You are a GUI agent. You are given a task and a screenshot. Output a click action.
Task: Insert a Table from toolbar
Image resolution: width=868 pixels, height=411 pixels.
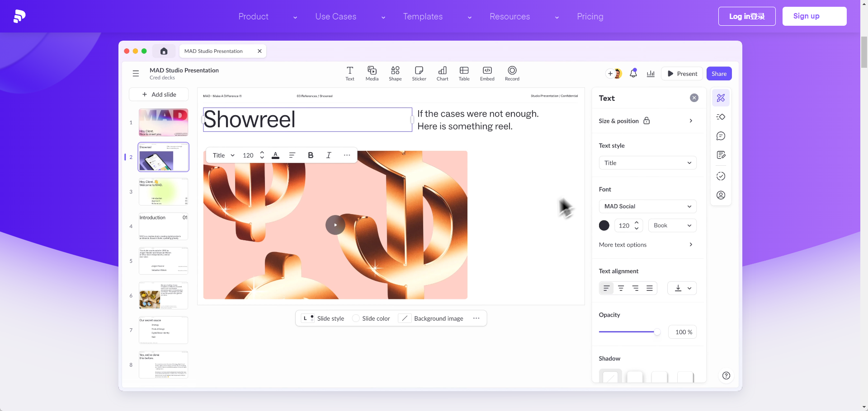[464, 73]
